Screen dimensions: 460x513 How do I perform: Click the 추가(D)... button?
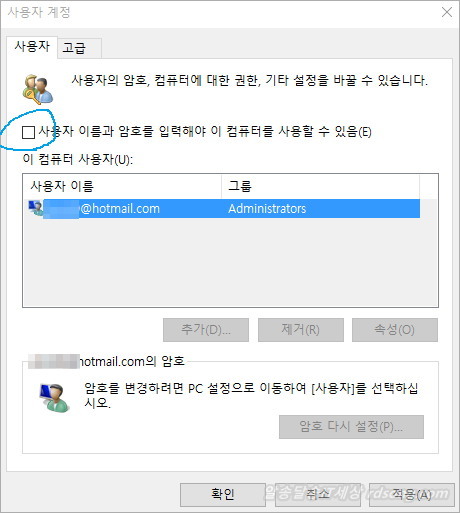pyautogui.click(x=206, y=330)
